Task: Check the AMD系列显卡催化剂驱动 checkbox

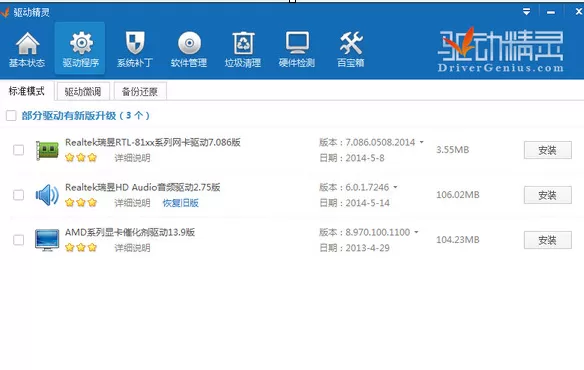Action: 18,240
